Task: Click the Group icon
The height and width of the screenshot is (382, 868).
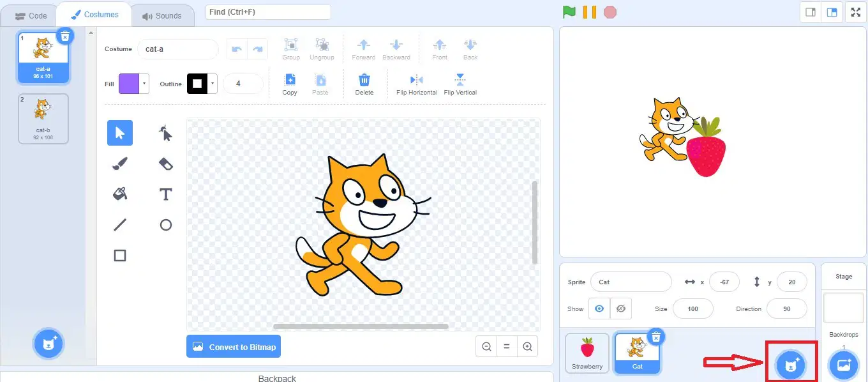Action: [291, 45]
